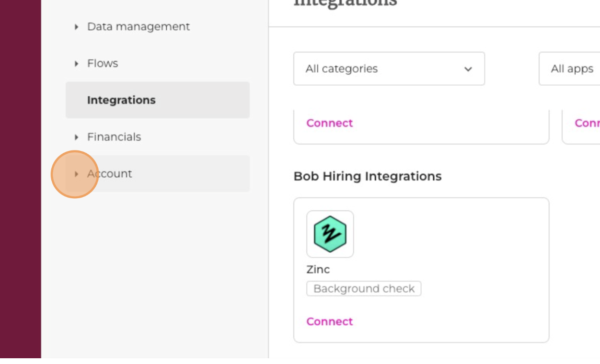Click the Connect link on the left card
Image resolution: width=600 pixels, height=364 pixels.
point(330,123)
